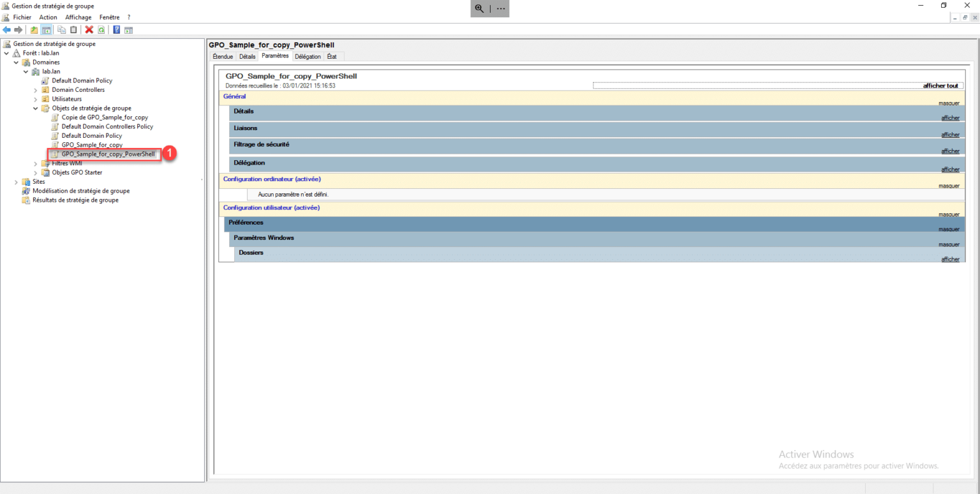
Task: Collapse the Domaines tree node
Action: (x=16, y=63)
